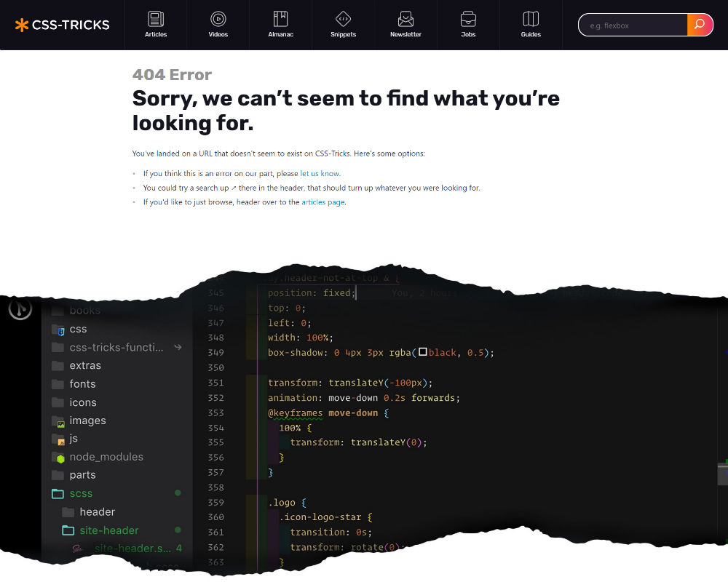Click the 'animation: move-down' code line

click(363, 398)
